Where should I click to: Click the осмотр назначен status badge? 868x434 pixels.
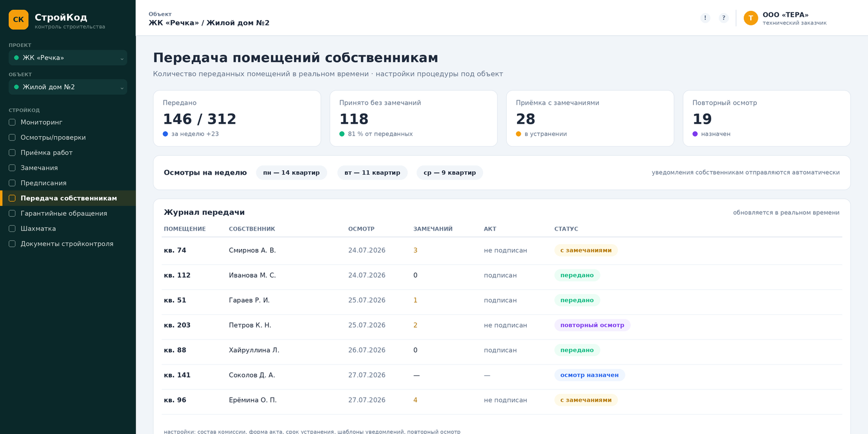pos(589,375)
